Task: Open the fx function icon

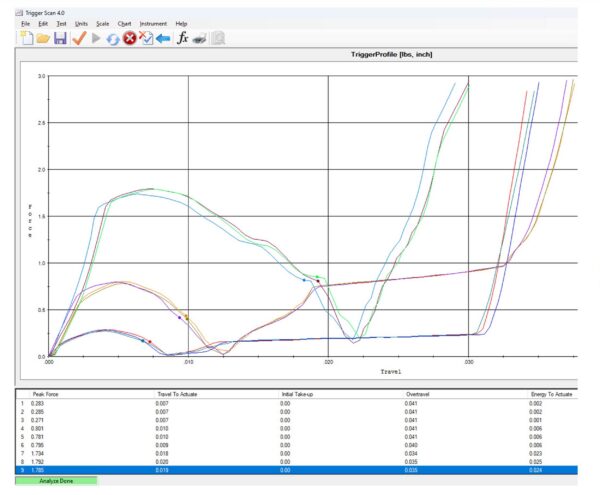Action: pyautogui.click(x=183, y=38)
